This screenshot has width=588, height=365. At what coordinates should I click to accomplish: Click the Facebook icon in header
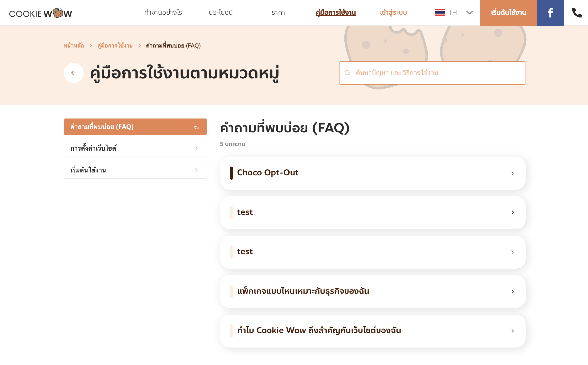(550, 13)
